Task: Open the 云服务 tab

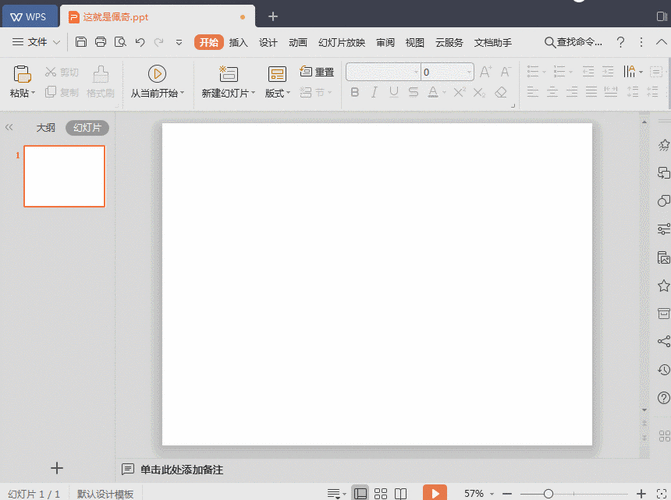Action: pos(449,42)
